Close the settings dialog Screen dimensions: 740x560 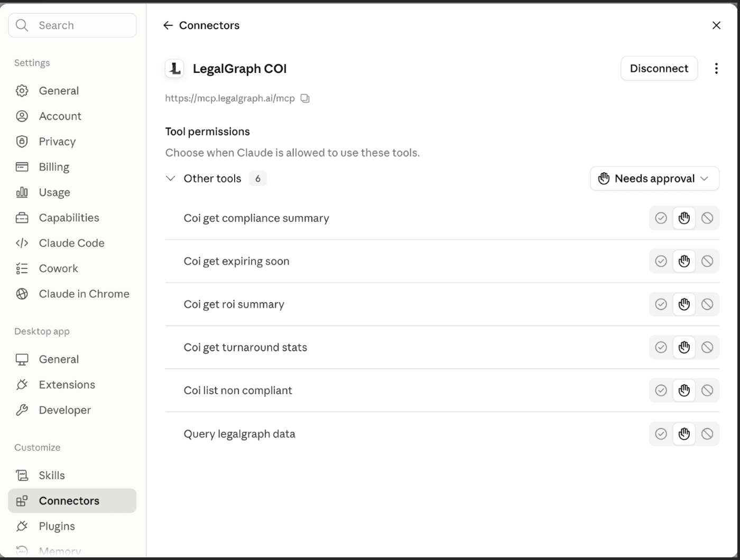tap(716, 25)
